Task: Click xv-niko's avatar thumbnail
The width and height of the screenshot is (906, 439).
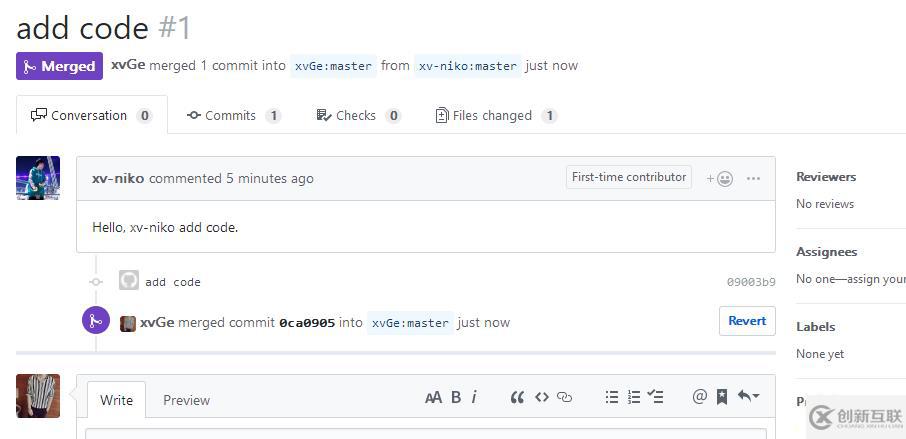Action: (x=38, y=178)
